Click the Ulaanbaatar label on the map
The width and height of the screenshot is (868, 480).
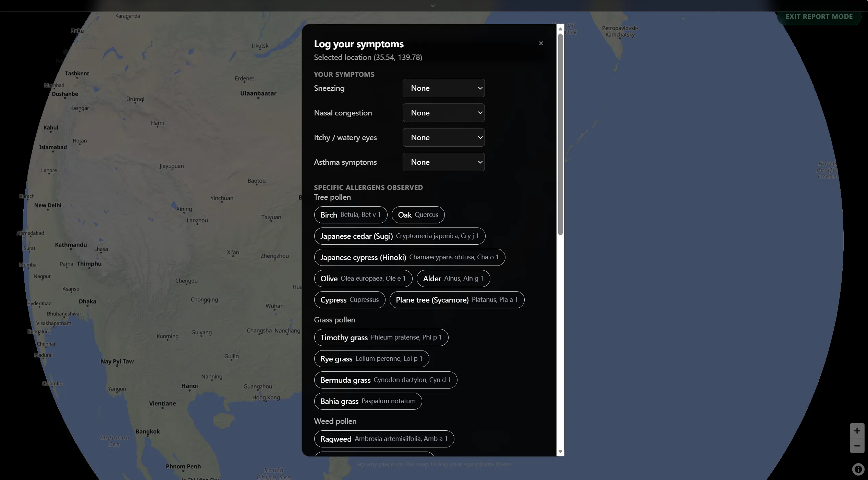[x=258, y=93]
